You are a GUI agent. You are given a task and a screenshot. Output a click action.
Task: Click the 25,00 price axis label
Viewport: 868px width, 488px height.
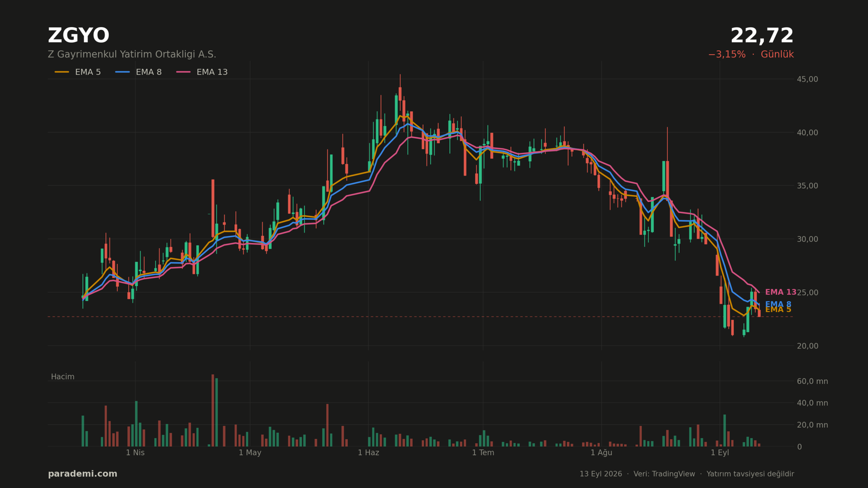pyautogui.click(x=807, y=293)
